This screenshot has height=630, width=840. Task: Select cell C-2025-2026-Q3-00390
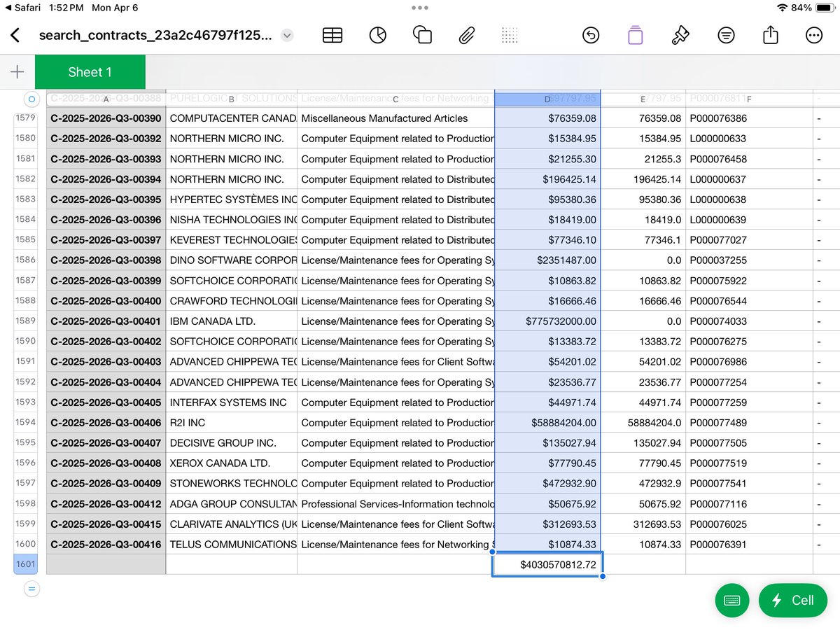point(106,118)
